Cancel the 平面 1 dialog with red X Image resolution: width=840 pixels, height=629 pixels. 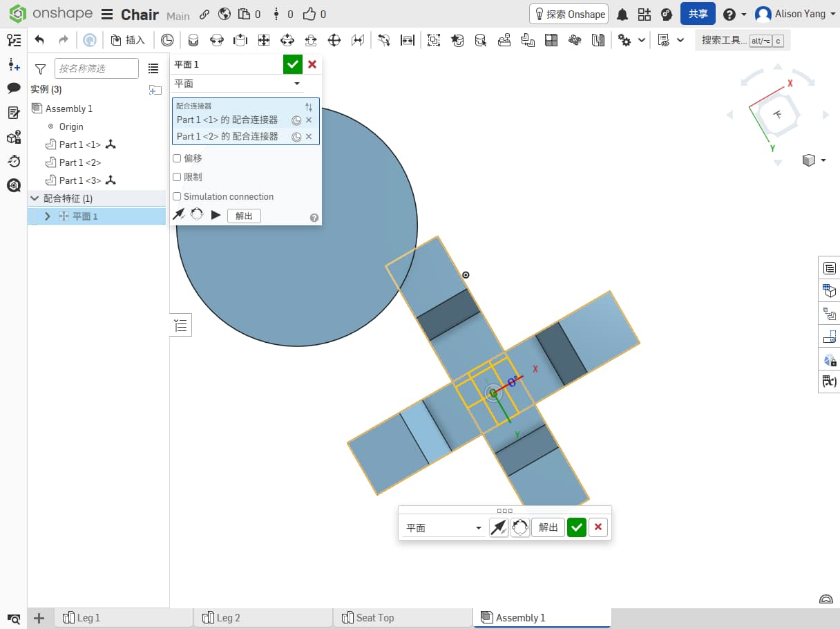click(312, 64)
